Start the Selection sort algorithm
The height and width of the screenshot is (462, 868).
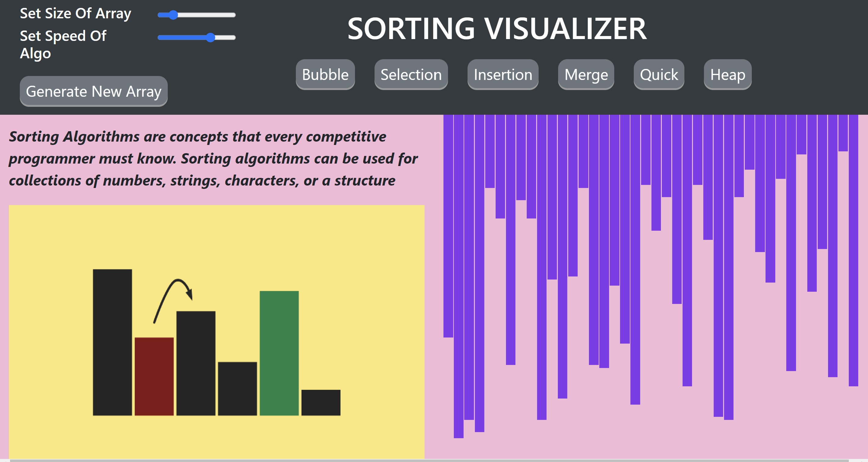pyautogui.click(x=411, y=74)
